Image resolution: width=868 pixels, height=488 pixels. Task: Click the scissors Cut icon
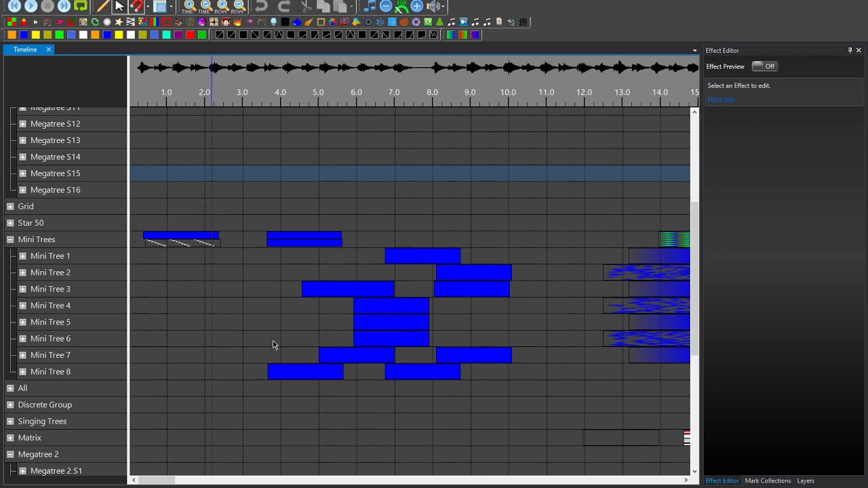point(306,6)
